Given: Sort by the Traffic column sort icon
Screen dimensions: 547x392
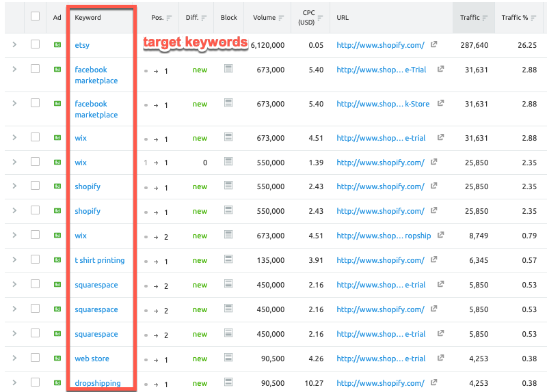Looking at the screenshot, I should 485,18.
